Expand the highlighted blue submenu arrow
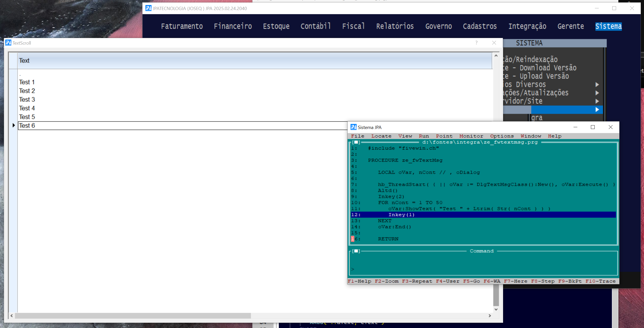 coord(597,110)
